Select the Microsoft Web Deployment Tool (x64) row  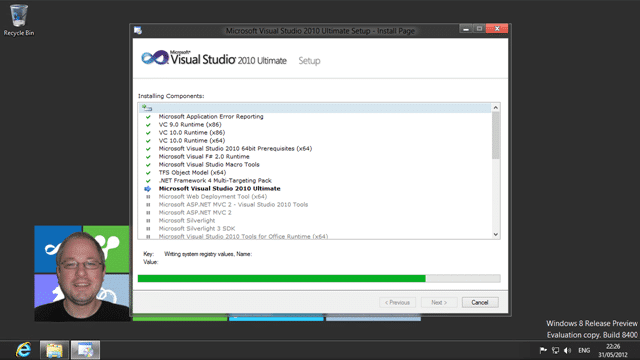pyautogui.click(x=213, y=196)
